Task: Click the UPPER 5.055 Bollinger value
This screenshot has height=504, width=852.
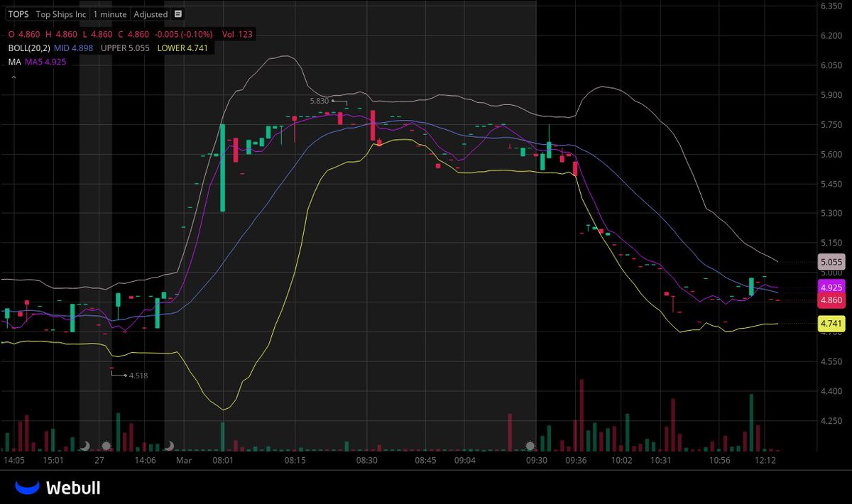Action: (126, 48)
